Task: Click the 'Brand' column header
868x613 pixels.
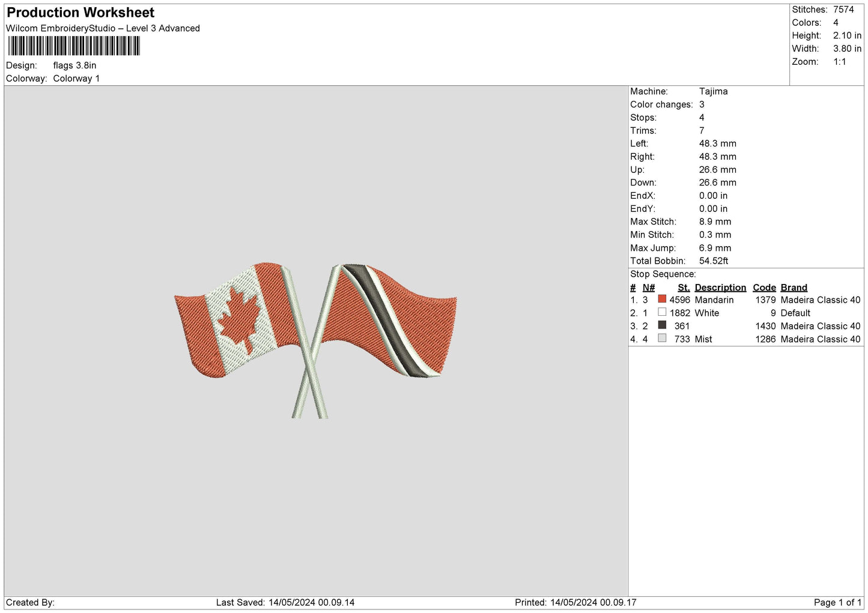Action: click(794, 288)
